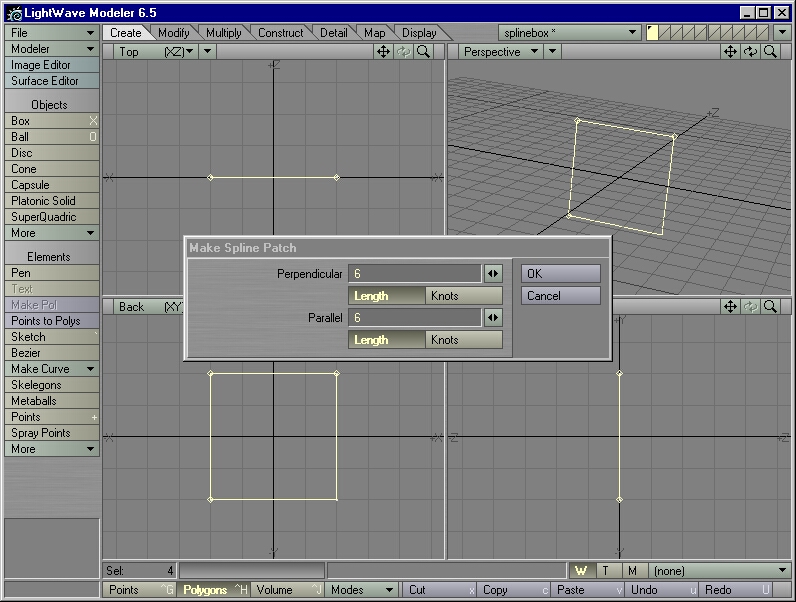The height and width of the screenshot is (602, 796).
Task: Click the Parallel value arrows button
Action: click(492, 318)
